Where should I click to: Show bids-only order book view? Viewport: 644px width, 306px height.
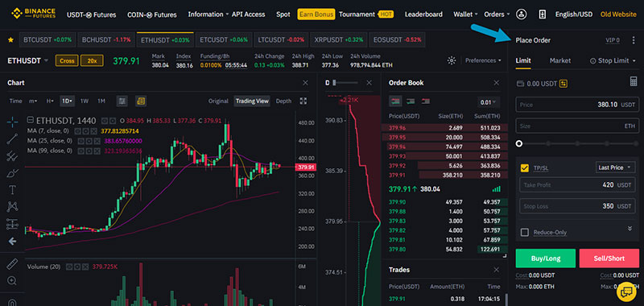[x=411, y=101]
